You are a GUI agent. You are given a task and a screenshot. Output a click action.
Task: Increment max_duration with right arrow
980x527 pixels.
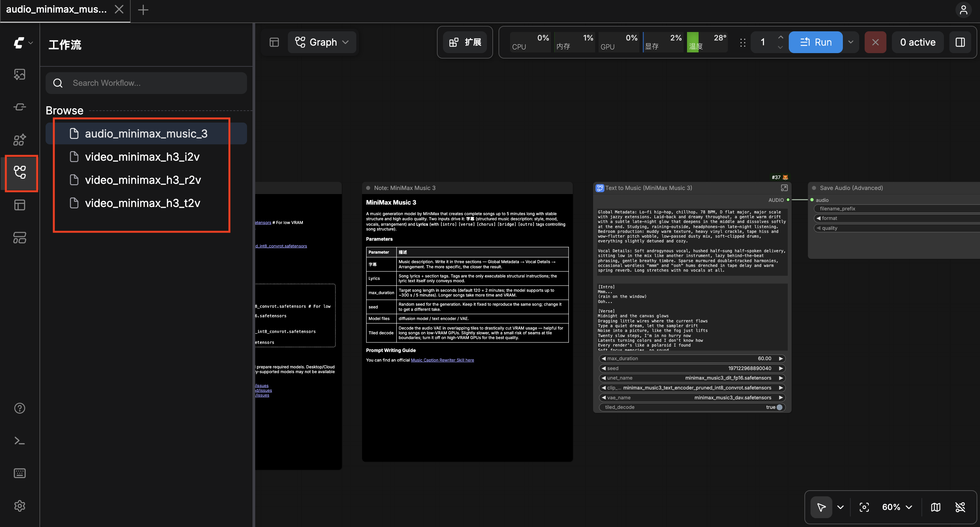pos(781,358)
